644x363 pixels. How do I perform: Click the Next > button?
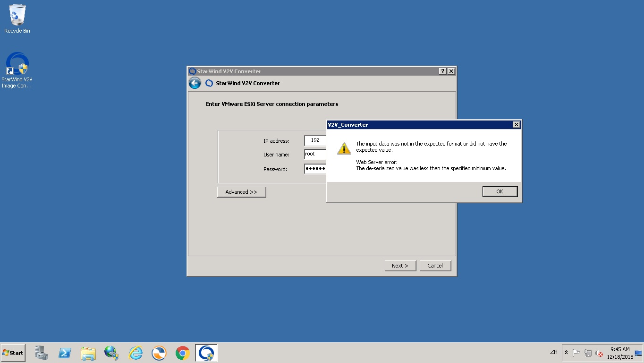(400, 266)
